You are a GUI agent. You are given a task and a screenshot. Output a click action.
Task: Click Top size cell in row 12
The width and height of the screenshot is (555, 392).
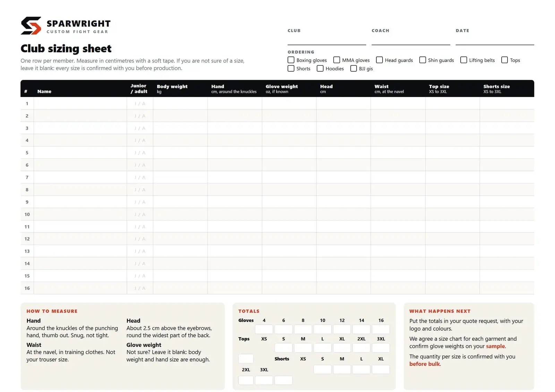click(x=453, y=239)
